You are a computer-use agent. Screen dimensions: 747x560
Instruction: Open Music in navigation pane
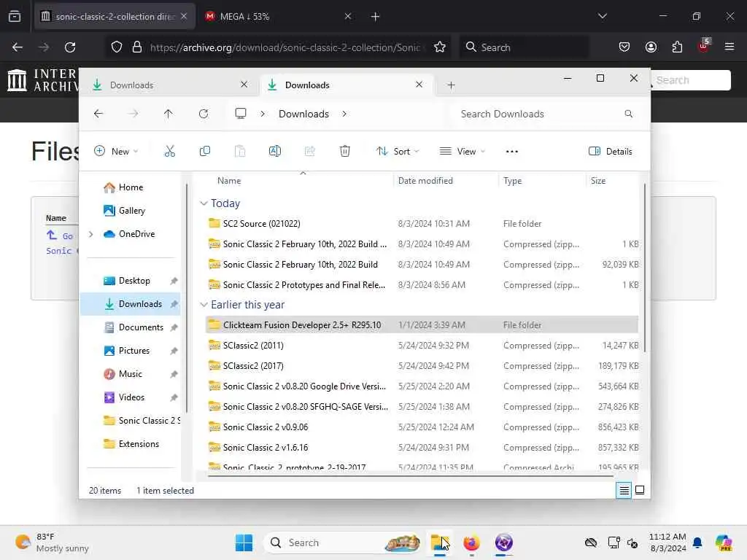[131, 374]
